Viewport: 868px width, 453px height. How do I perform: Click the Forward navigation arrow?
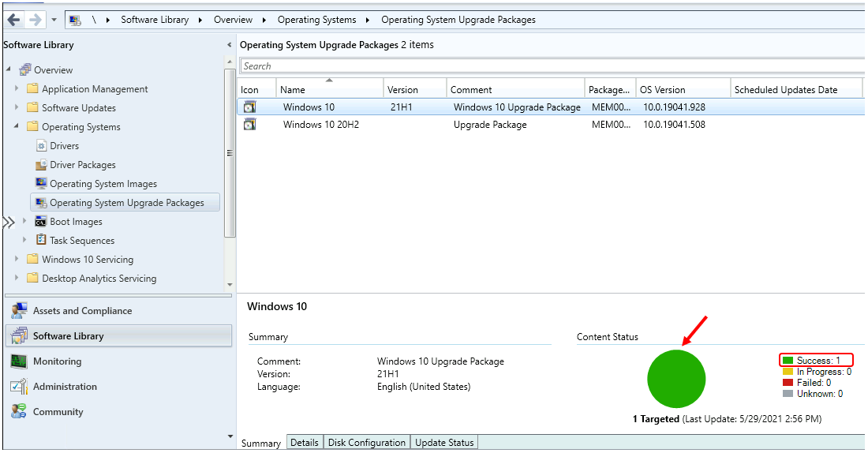(x=36, y=20)
